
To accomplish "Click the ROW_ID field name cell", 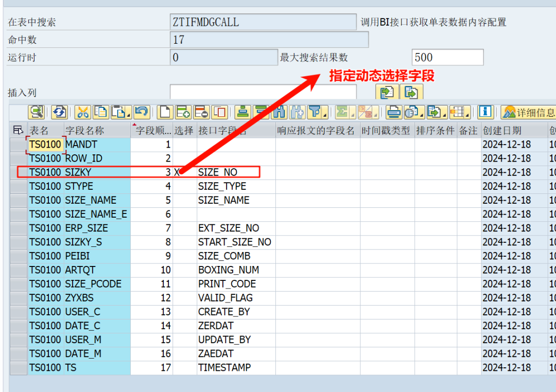I will 97,158.
